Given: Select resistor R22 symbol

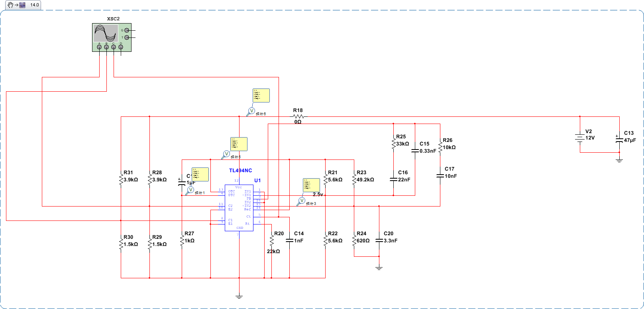Looking at the screenshot, I should (325, 240).
